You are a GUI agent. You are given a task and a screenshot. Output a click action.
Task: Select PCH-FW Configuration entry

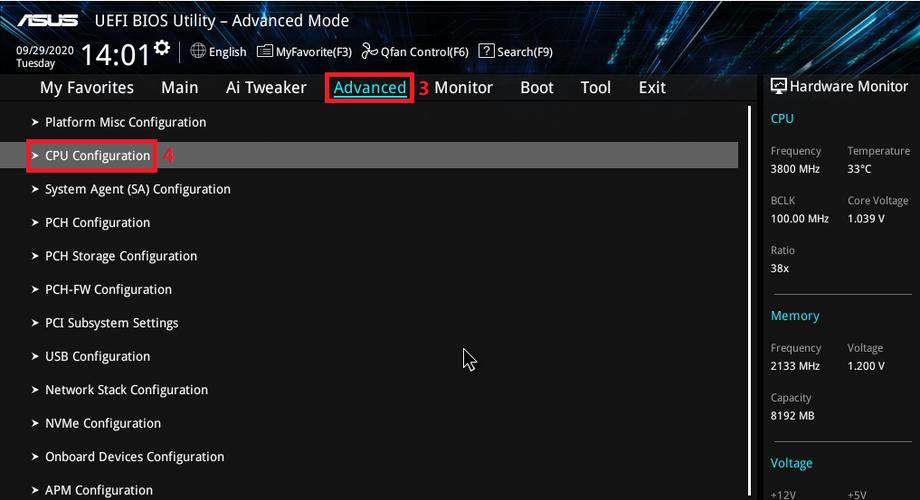pos(109,289)
